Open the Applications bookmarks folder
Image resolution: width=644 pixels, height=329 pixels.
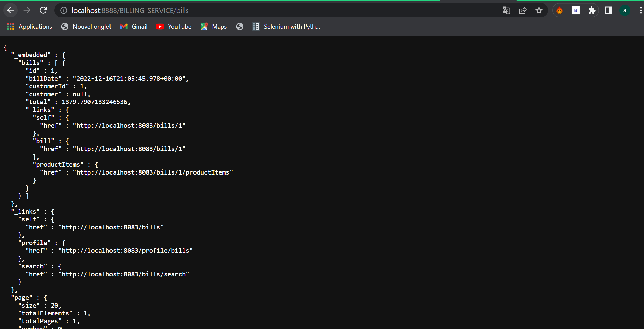coord(29,26)
